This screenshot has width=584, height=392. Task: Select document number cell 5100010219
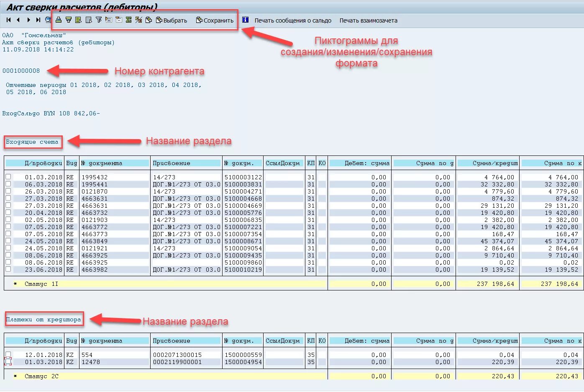[243, 270]
